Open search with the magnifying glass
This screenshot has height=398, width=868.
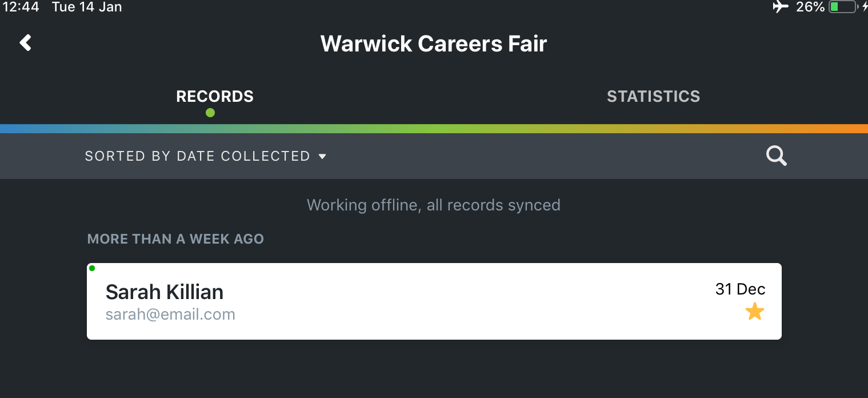pyautogui.click(x=776, y=156)
